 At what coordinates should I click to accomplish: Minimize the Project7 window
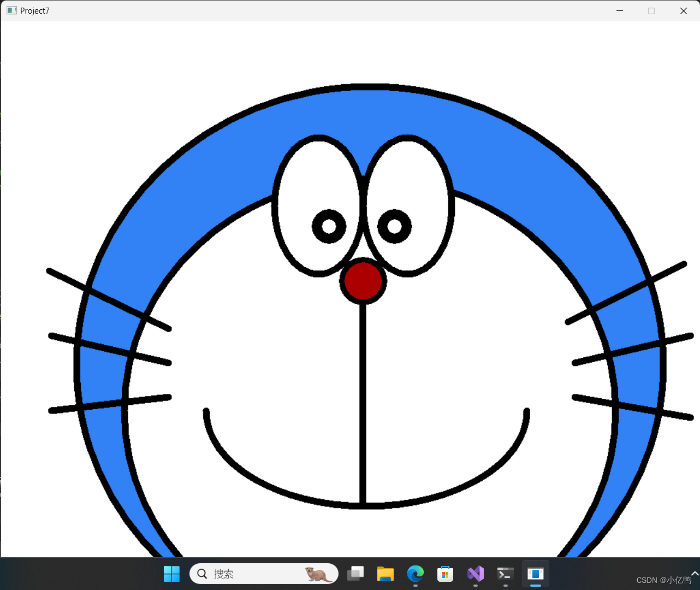click(x=620, y=11)
